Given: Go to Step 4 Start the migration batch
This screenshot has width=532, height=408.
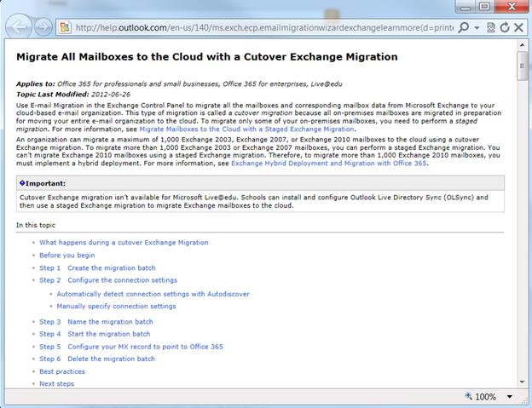Looking at the screenshot, I should (x=95, y=334).
